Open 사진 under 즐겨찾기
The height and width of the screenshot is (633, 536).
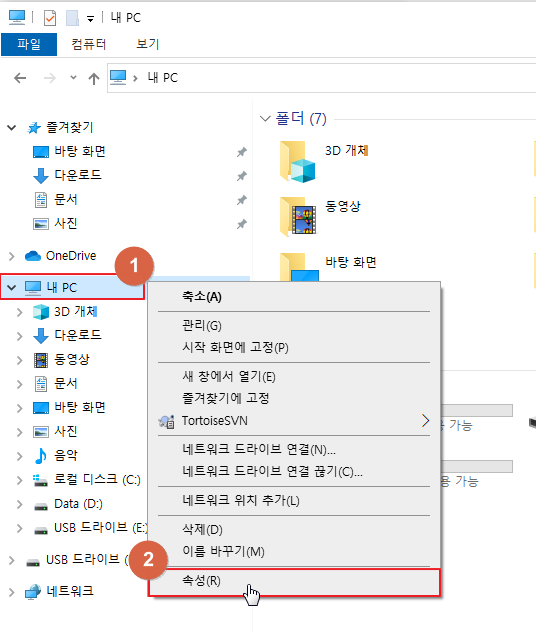point(66,223)
